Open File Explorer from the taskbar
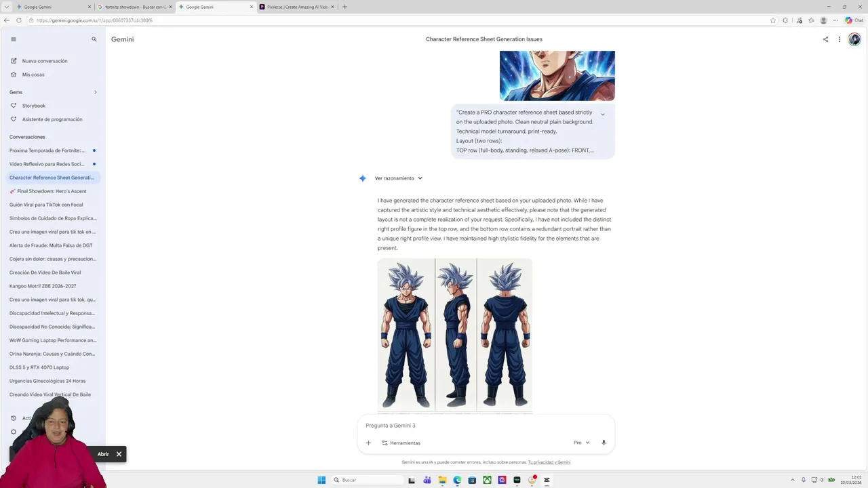This screenshot has width=868, height=488. pyautogui.click(x=442, y=480)
